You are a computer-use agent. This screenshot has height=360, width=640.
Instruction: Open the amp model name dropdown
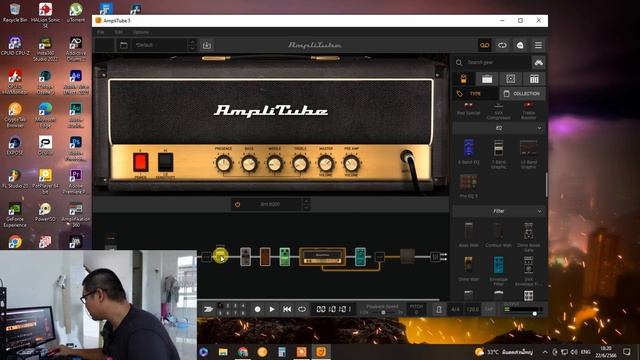[270, 204]
